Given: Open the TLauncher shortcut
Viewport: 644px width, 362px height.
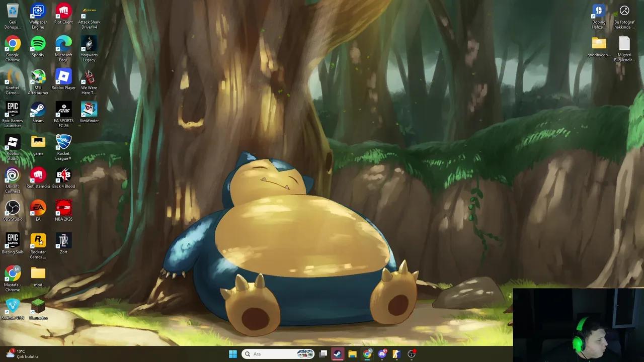Looking at the screenshot, I should coord(38,307).
